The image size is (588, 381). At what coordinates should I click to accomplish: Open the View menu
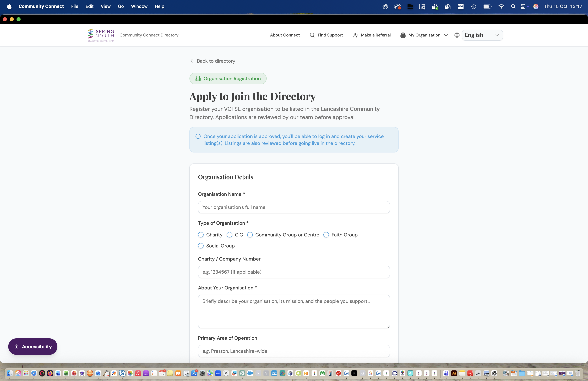[x=106, y=6]
